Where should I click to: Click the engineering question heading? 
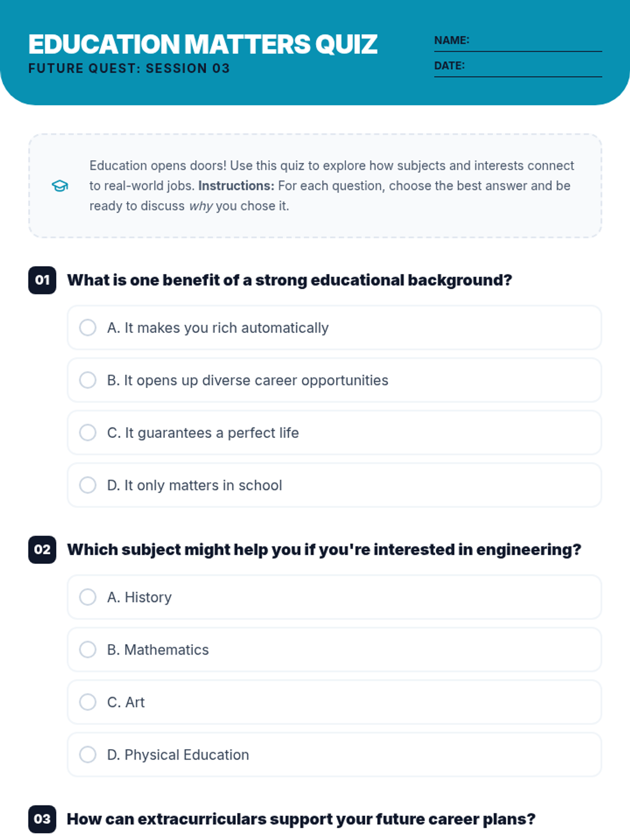pyautogui.click(x=324, y=550)
